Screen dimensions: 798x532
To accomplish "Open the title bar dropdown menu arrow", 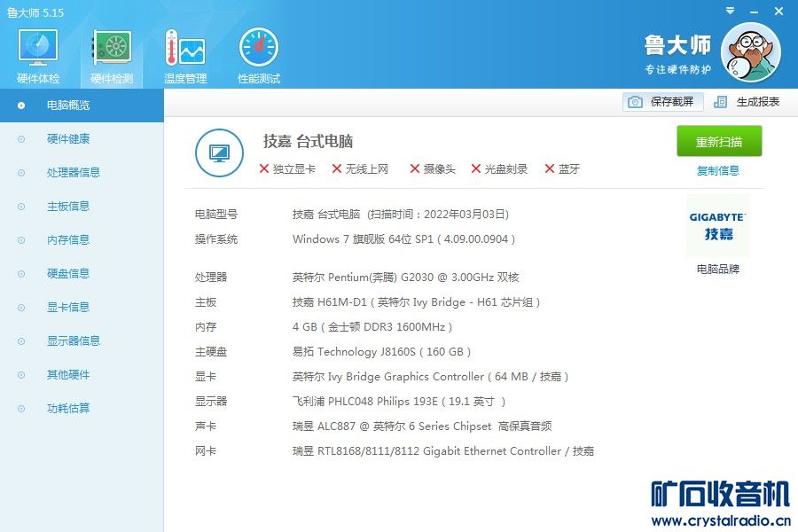I will [730, 11].
